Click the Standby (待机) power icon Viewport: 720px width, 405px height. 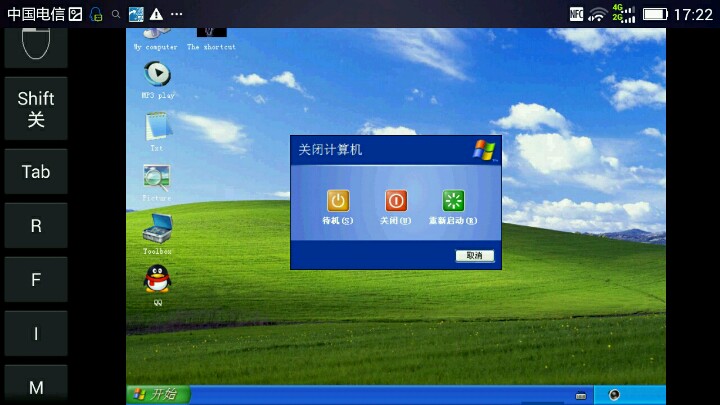point(337,201)
